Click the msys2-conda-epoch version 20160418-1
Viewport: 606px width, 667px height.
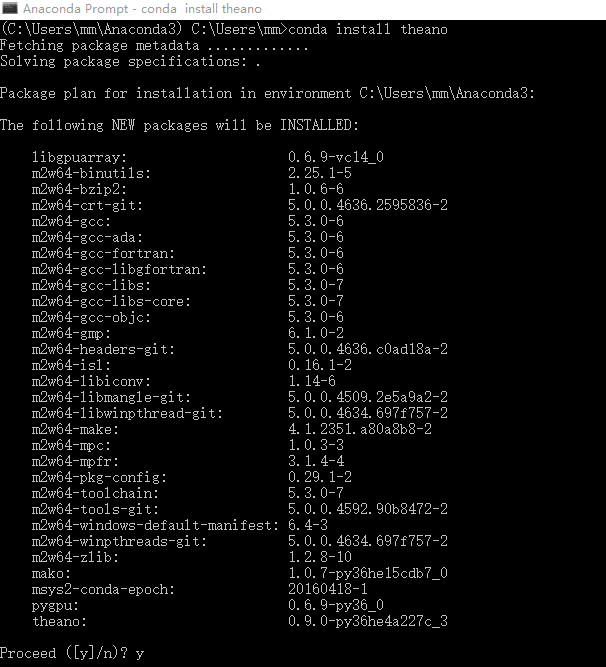(328, 589)
